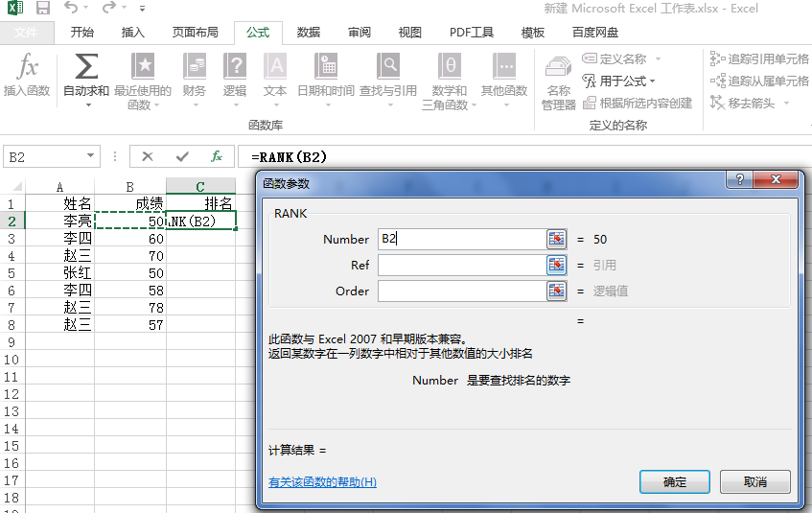812x513 pixels.
Task: Click the Order input field
Action: pos(462,291)
